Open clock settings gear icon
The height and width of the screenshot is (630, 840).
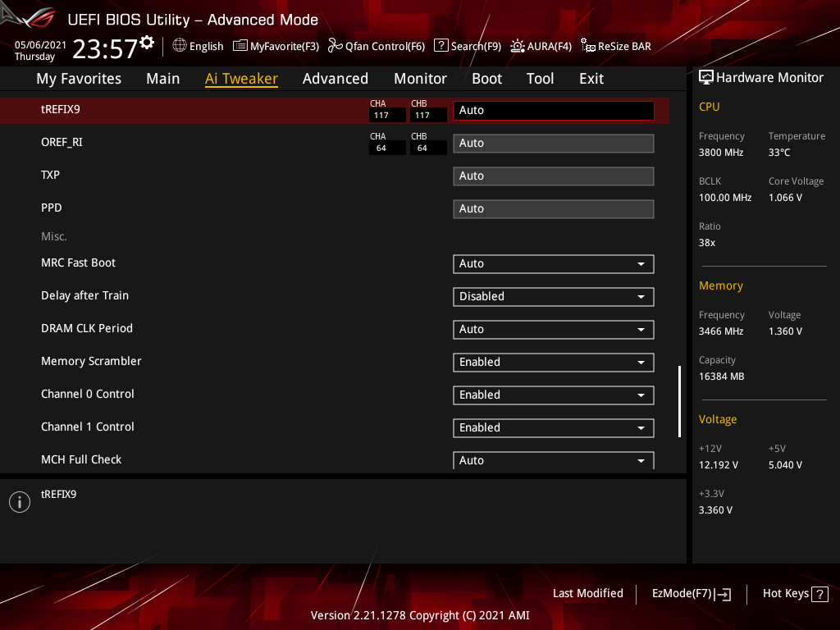[x=147, y=43]
